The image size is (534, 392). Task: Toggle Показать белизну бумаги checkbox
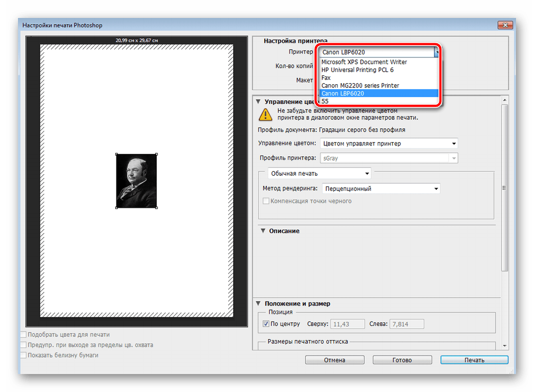[24, 355]
